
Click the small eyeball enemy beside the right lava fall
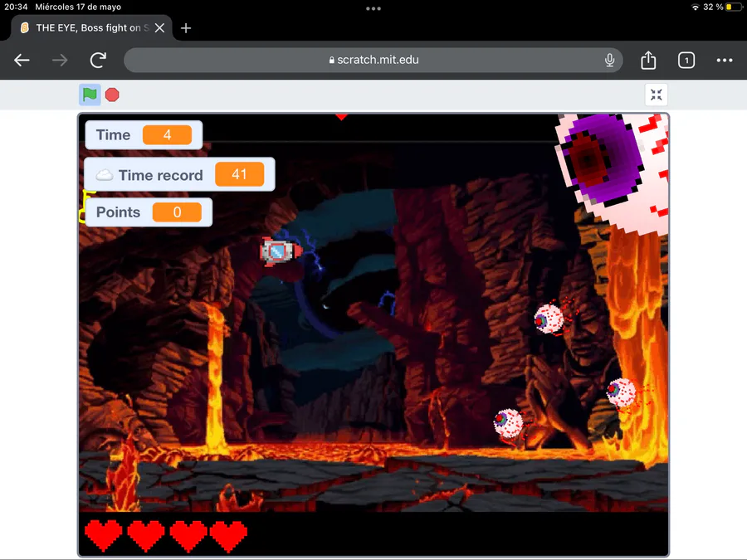pyautogui.click(x=621, y=392)
